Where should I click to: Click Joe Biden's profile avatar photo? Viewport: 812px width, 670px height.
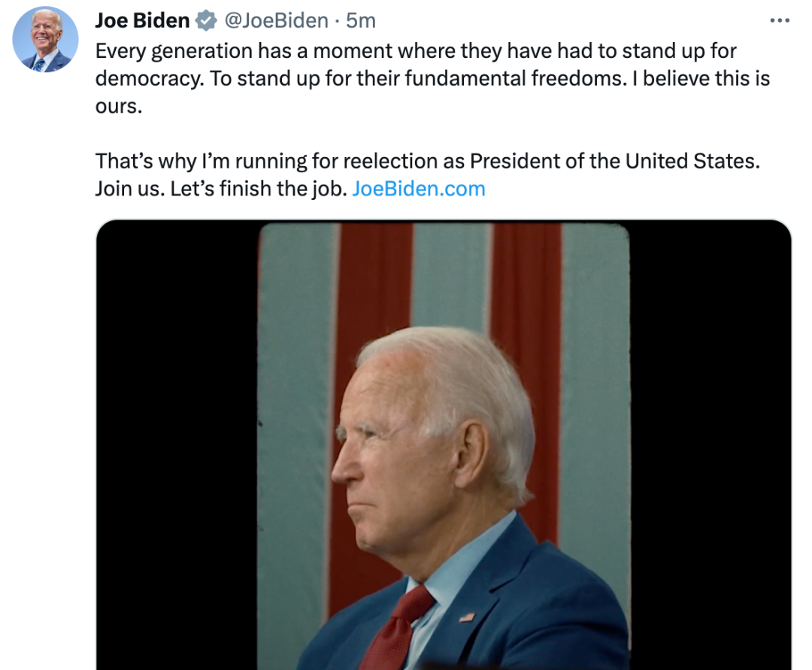click(x=45, y=39)
